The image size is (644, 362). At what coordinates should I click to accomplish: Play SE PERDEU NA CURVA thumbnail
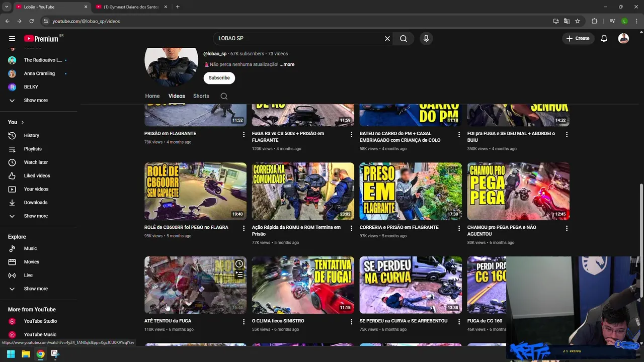click(411, 285)
